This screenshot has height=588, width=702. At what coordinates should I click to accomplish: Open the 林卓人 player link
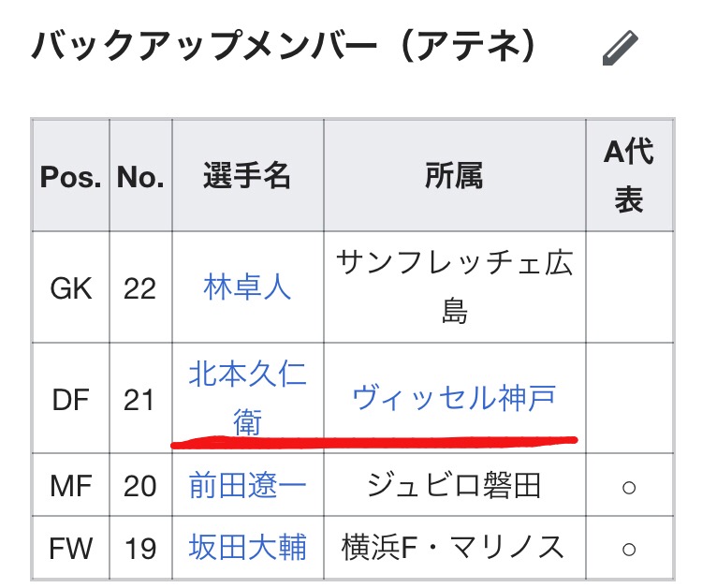247,287
